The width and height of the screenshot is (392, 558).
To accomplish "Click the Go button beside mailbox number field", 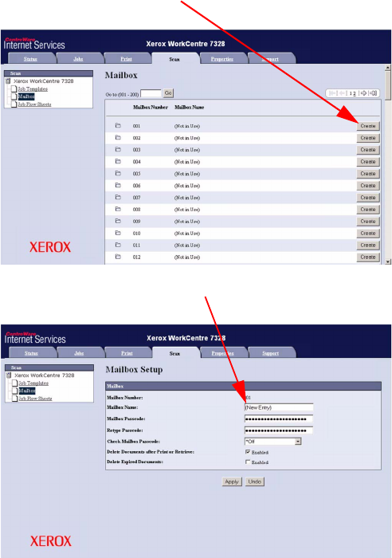I will click(x=168, y=93).
